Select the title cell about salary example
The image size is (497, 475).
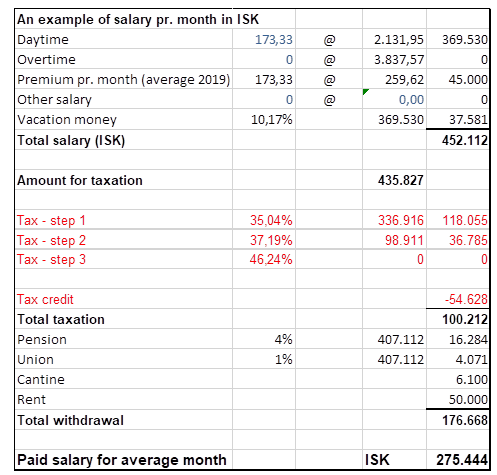138,19
